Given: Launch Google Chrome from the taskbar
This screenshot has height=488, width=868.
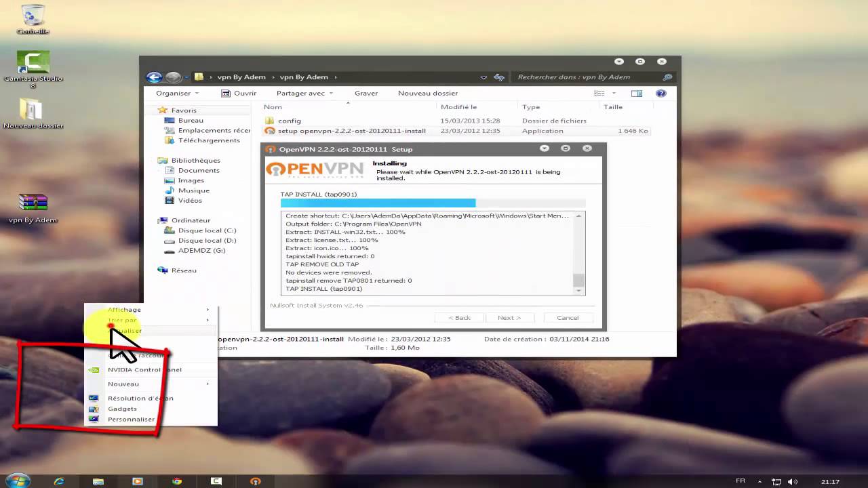Looking at the screenshot, I should [x=177, y=481].
